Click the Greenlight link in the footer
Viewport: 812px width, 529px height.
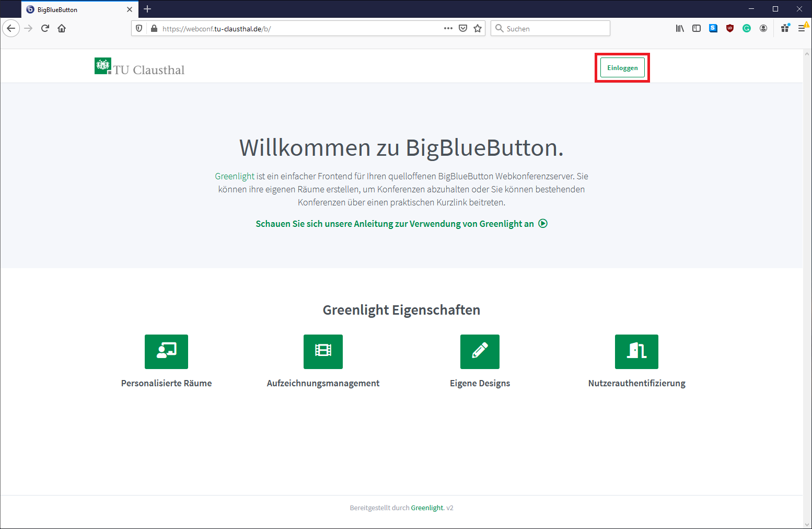pyautogui.click(x=427, y=508)
